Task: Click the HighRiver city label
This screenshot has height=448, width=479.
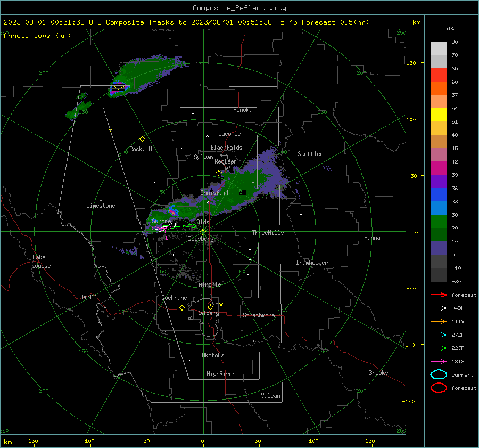Action: [220, 374]
